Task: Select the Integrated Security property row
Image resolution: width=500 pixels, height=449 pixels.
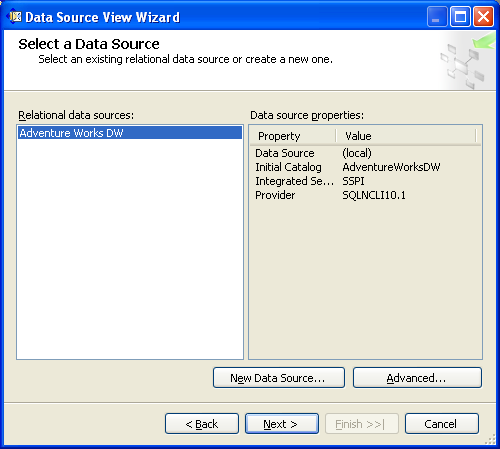Action: coord(365,181)
